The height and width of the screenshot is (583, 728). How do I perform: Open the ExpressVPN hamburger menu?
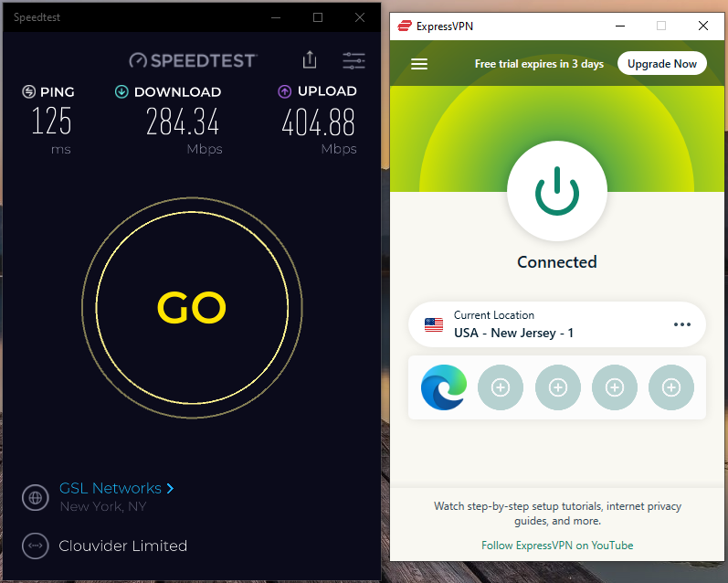[x=419, y=64]
